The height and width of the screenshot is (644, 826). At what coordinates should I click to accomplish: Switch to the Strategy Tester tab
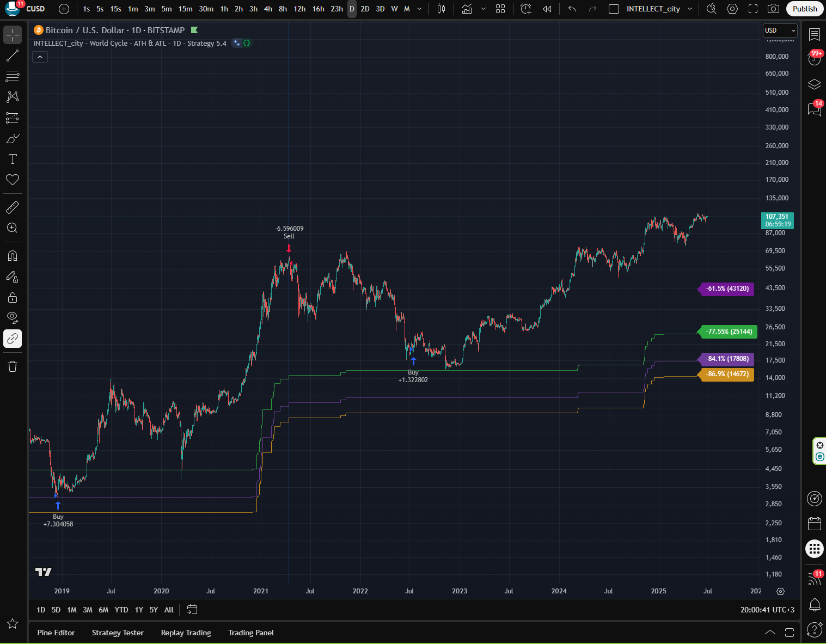[118, 633]
